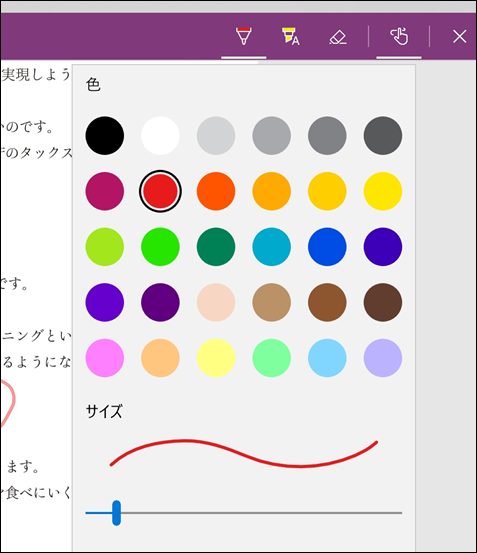477x553 pixels.
Task: Select the red ballpoint pen tool
Action: tap(244, 36)
